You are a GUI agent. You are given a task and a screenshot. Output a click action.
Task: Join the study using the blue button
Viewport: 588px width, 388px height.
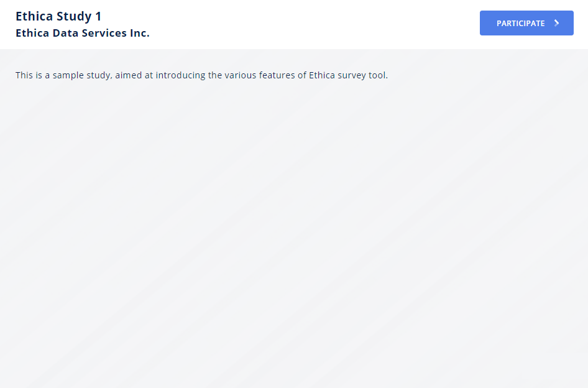point(526,23)
